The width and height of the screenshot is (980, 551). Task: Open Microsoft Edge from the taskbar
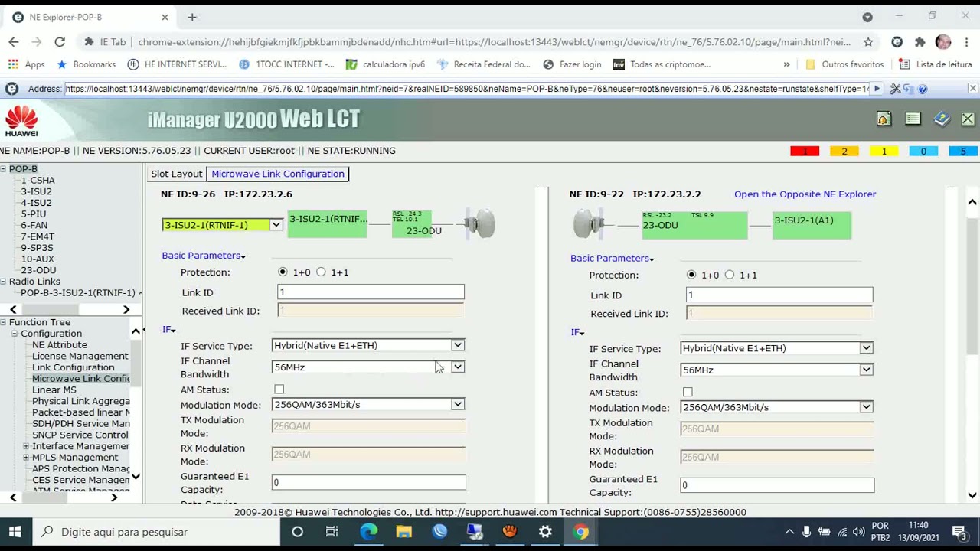coord(368,532)
